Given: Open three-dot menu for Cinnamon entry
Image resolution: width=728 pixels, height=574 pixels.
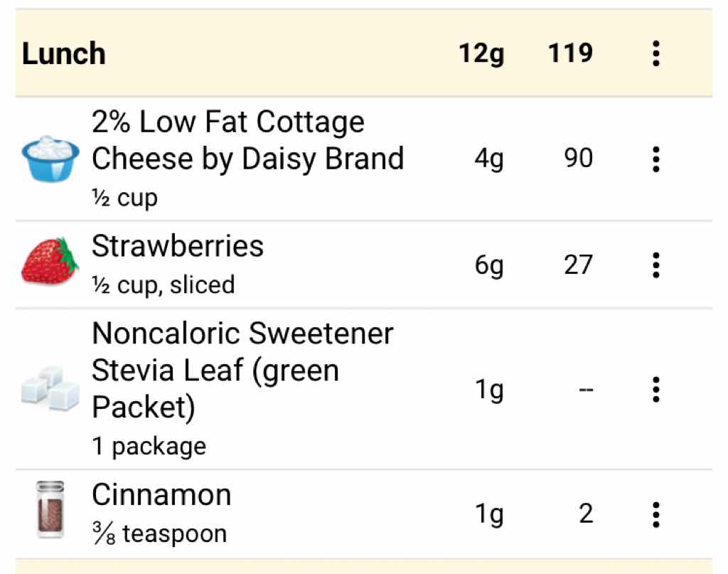Looking at the screenshot, I should point(655,514).
